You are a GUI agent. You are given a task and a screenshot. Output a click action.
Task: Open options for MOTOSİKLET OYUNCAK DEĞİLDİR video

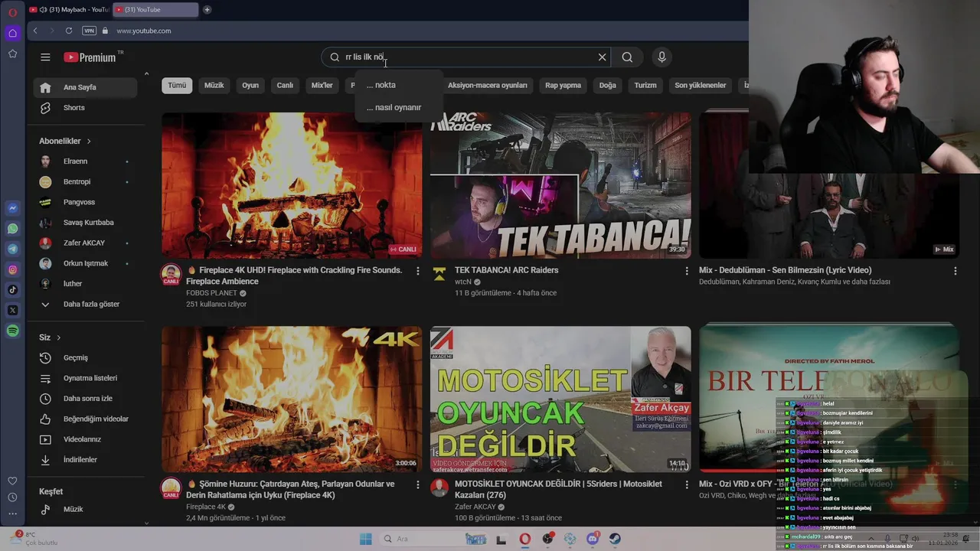click(x=686, y=484)
